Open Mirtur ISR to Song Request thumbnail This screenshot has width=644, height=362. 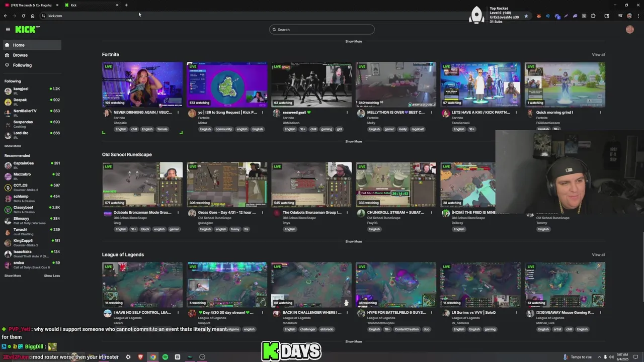[x=227, y=84]
